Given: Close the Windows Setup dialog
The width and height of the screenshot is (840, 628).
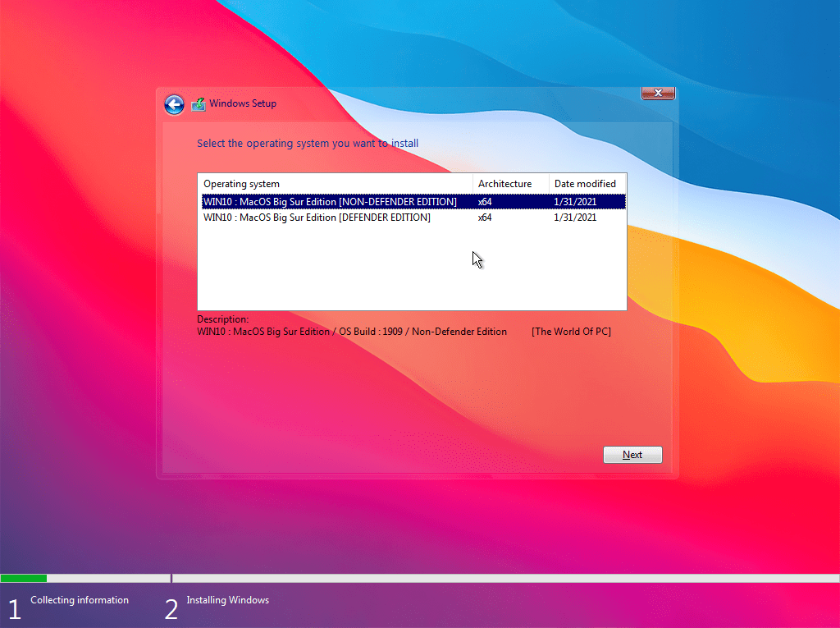Looking at the screenshot, I should click(658, 94).
